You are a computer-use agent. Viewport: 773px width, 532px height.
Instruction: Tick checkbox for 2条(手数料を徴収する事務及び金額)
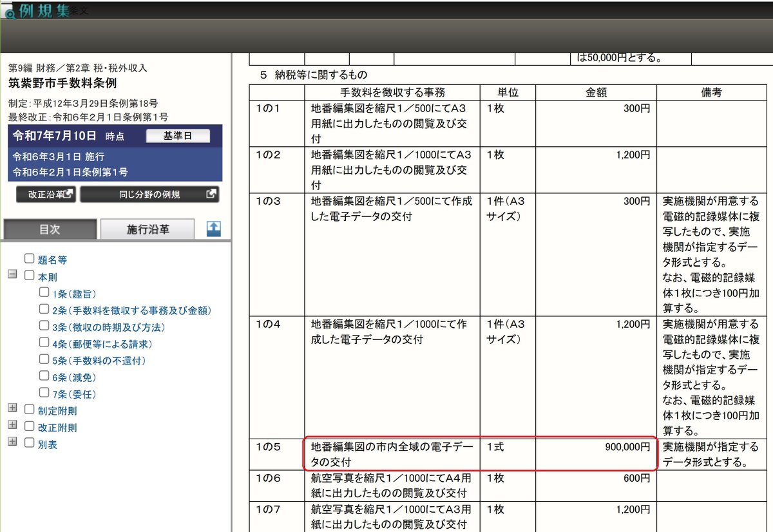coord(44,309)
